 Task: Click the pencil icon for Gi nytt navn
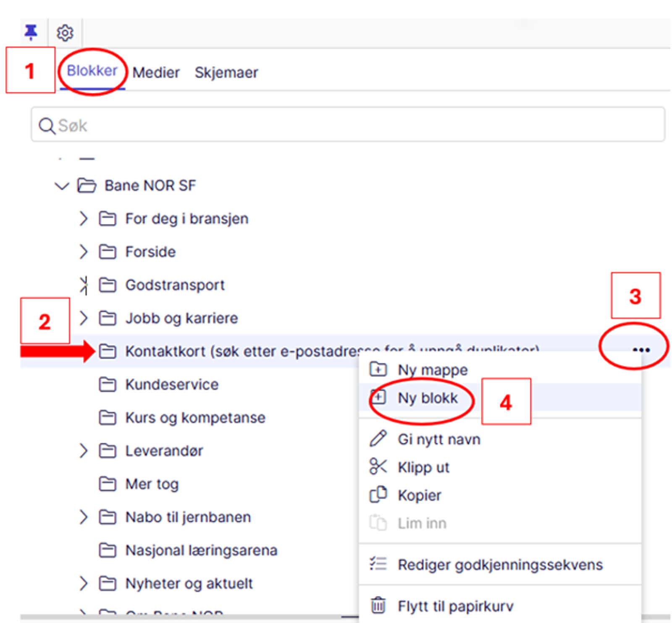click(378, 439)
